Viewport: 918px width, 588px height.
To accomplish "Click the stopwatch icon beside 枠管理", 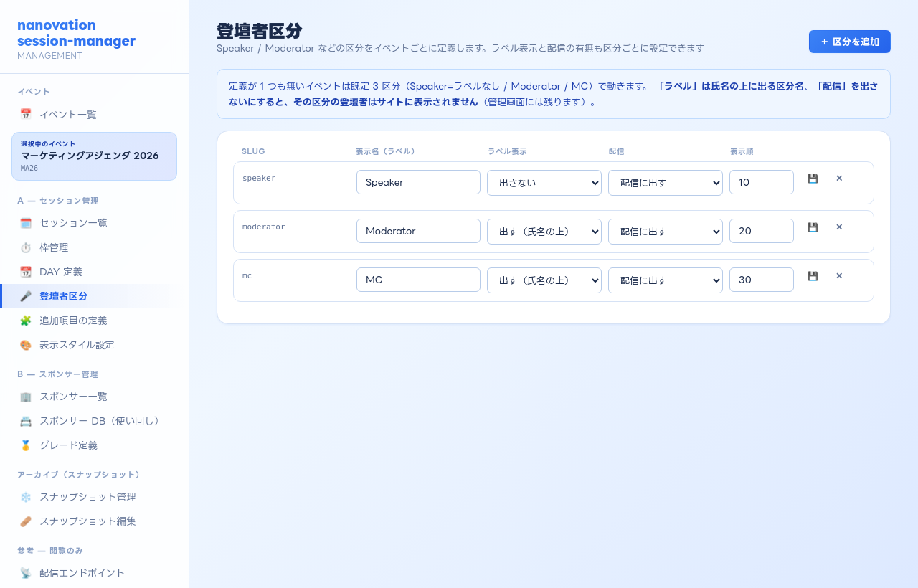I will coord(26,248).
